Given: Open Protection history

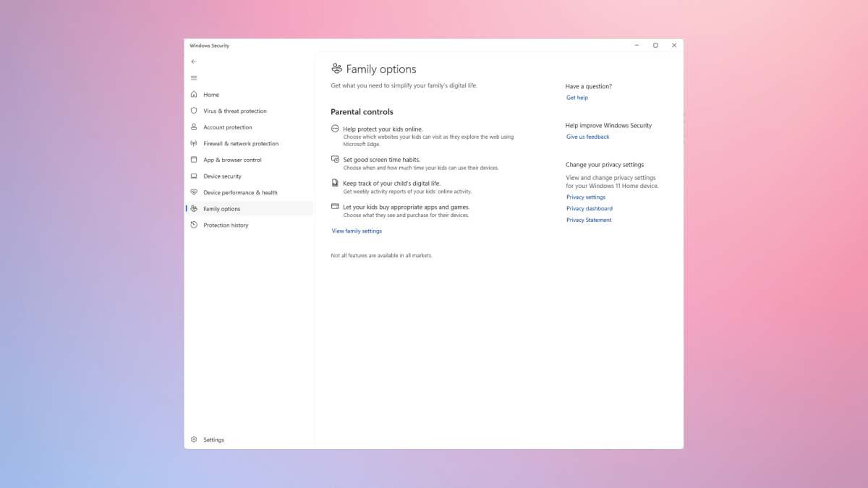Looking at the screenshot, I should pos(249,225).
